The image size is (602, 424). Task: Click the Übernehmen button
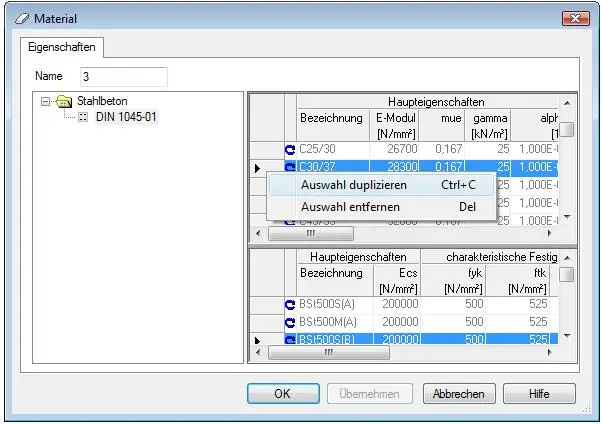point(369,394)
